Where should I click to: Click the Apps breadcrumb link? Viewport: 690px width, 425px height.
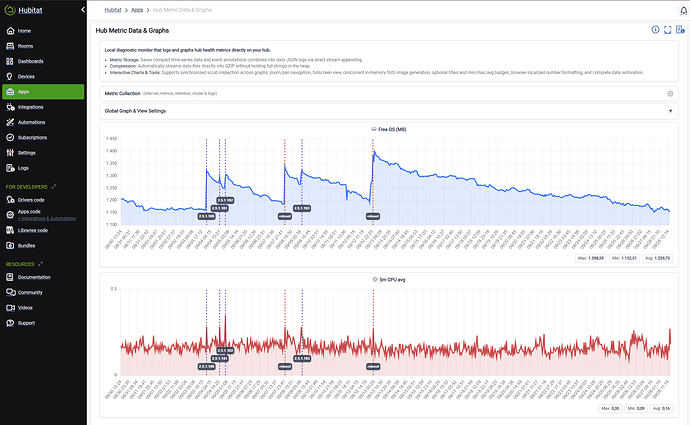point(137,10)
